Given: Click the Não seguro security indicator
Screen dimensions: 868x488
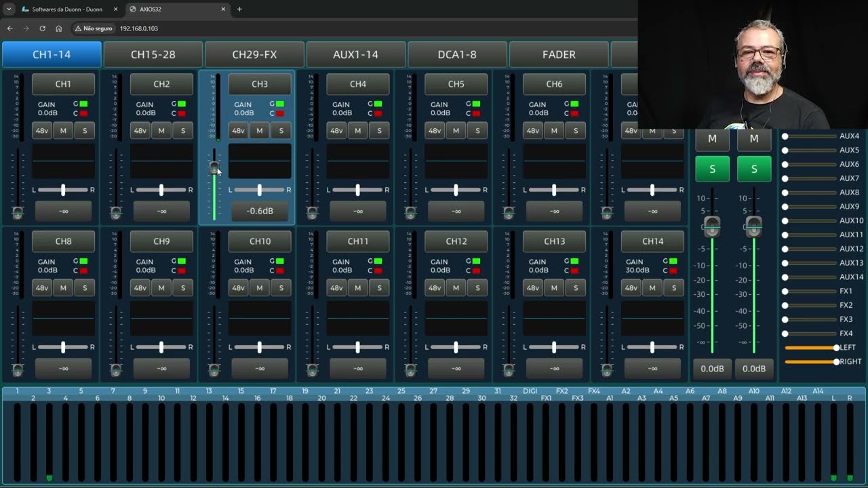Looking at the screenshot, I should pyautogui.click(x=94, y=28).
